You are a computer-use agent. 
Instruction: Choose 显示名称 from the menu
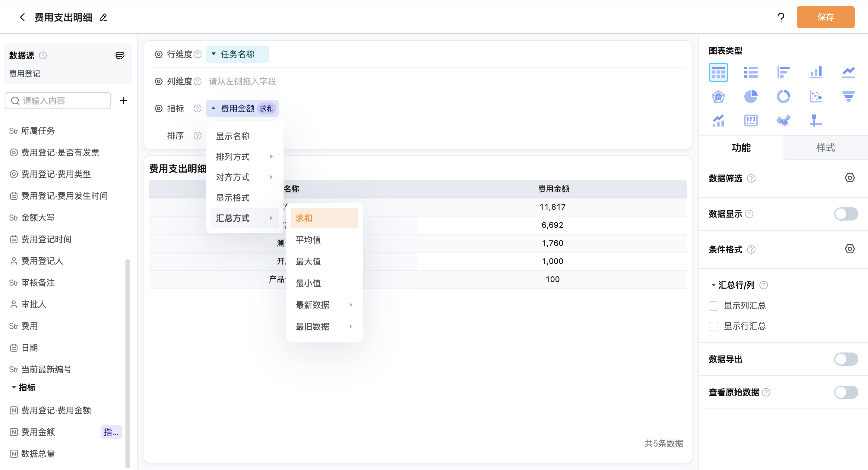pyautogui.click(x=245, y=136)
